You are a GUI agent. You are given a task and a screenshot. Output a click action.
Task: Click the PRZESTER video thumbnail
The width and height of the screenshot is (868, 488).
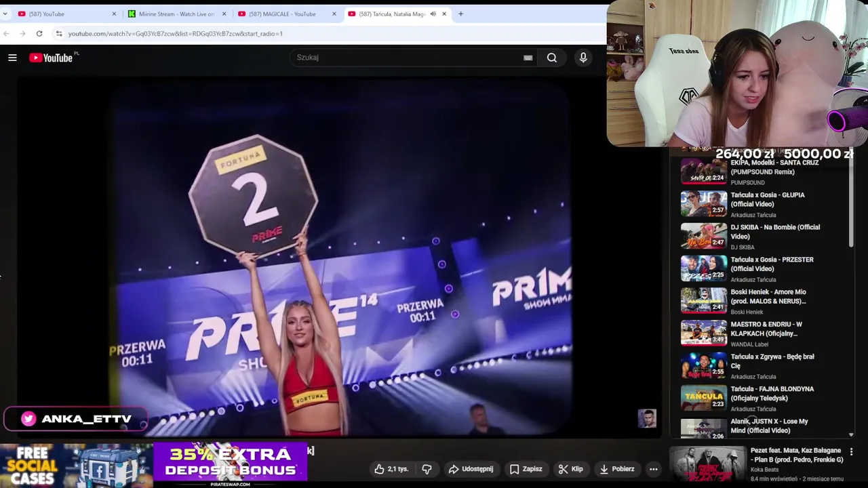coord(704,269)
